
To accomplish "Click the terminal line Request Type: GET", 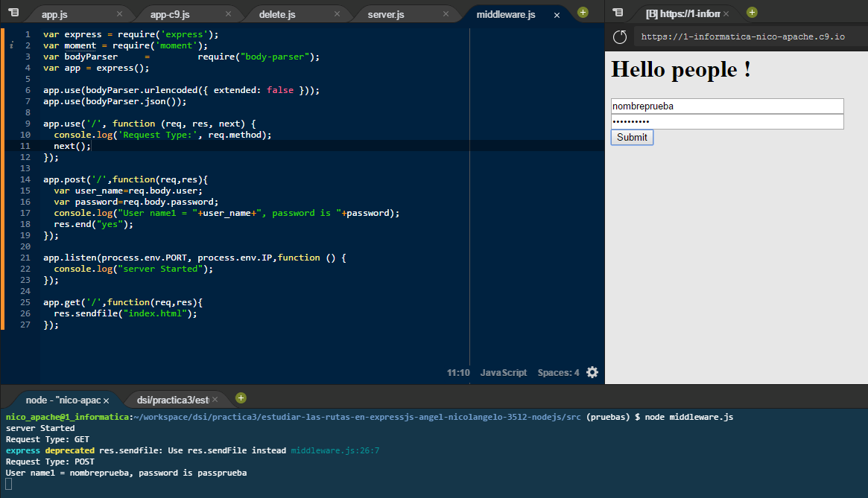I will coord(48,439).
